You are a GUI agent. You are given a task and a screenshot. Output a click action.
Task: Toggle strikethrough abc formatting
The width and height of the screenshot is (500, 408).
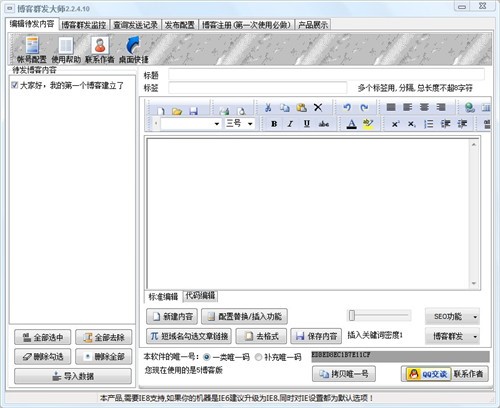click(324, 124)
